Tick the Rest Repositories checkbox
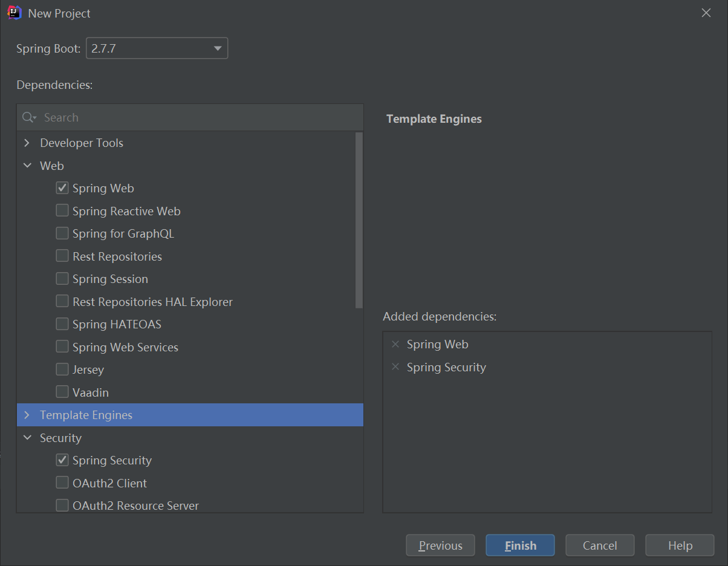 coord(62,256)
